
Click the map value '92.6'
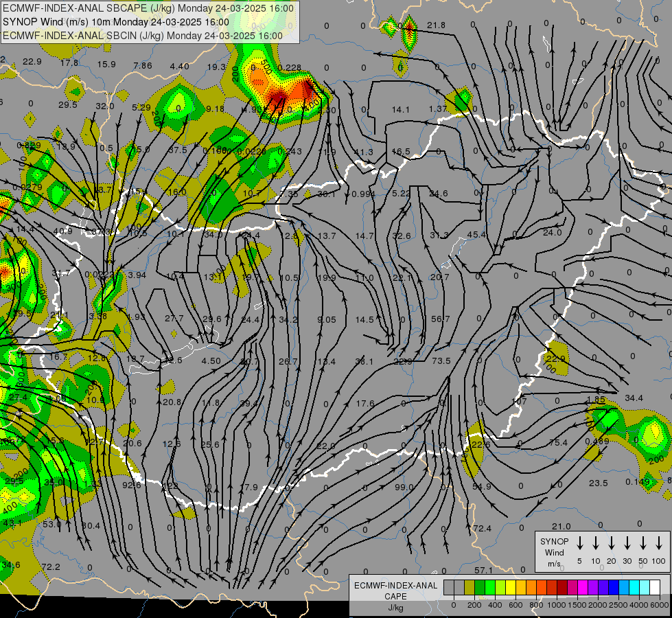[132, 485]
